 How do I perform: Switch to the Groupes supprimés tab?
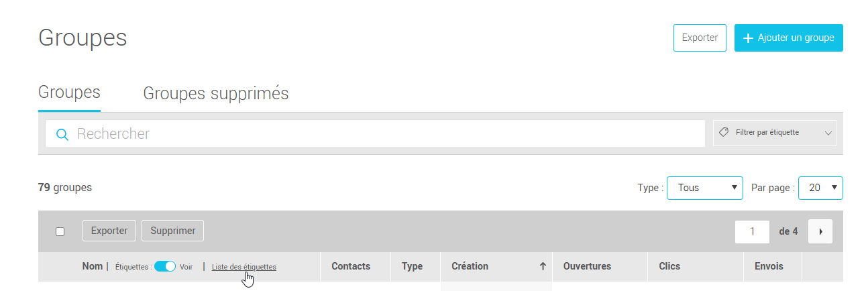pos(216,94)
